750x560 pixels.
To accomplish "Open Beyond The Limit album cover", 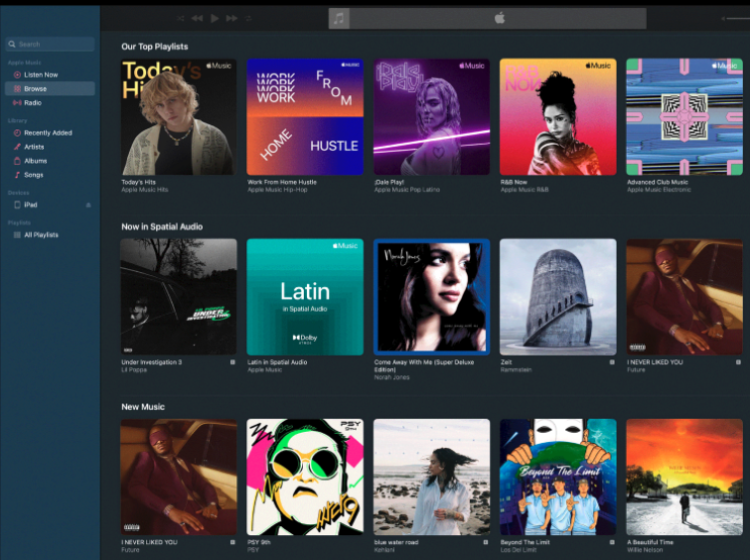I will click(x=558, y=478).
